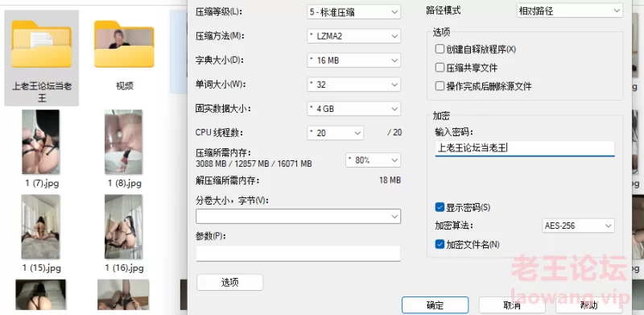Click the 参数 text field

tap(298, 253)
